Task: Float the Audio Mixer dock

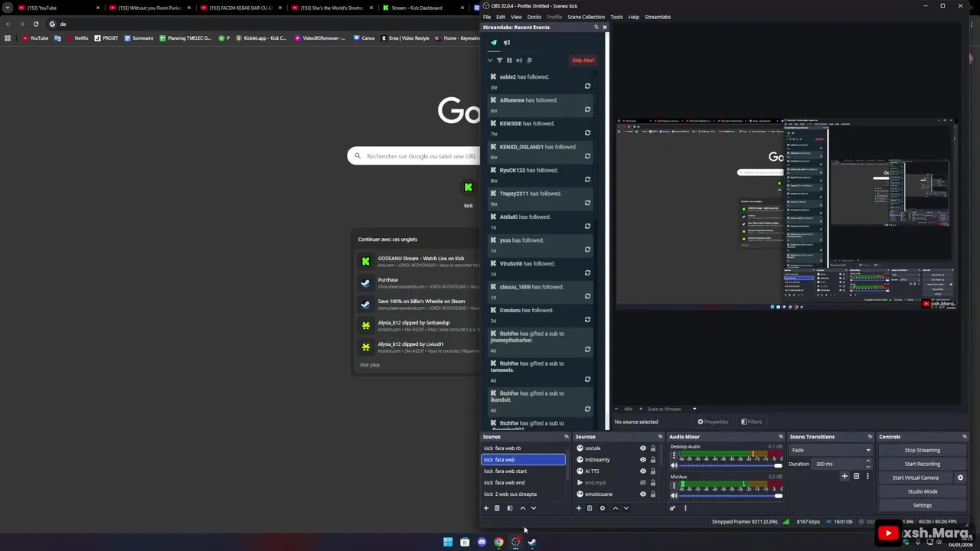Action: click(779, 437)
